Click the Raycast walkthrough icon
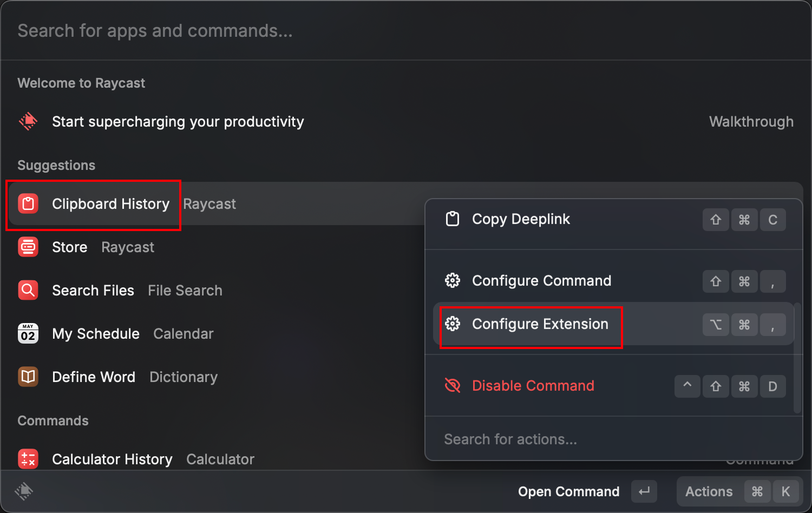This screenshot has width=812, height=513. 28,121
